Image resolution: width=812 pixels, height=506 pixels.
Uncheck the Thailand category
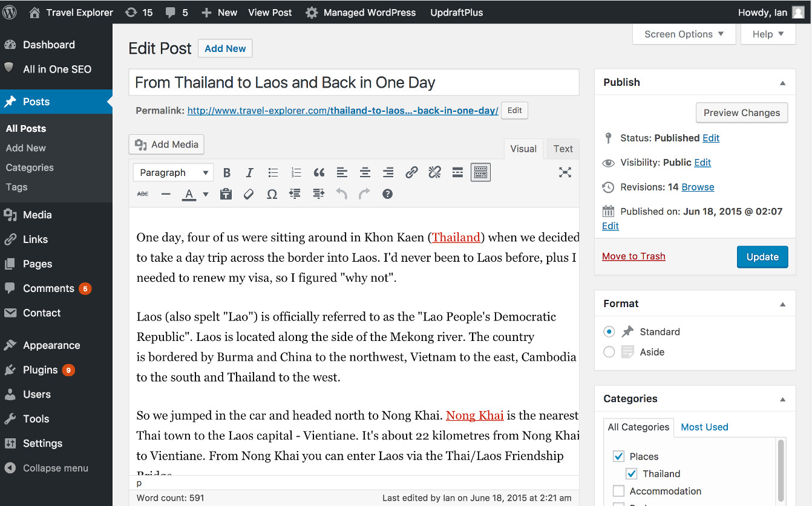coord(632,474)
